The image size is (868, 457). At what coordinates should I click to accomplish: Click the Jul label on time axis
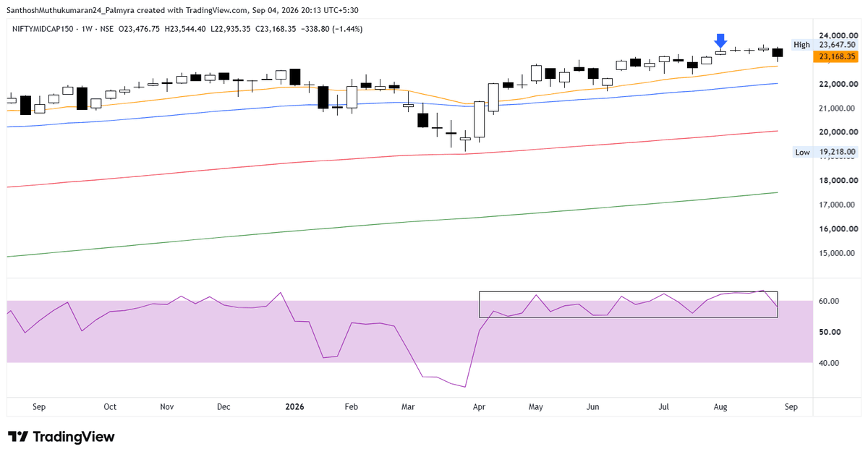pos(663,407)
